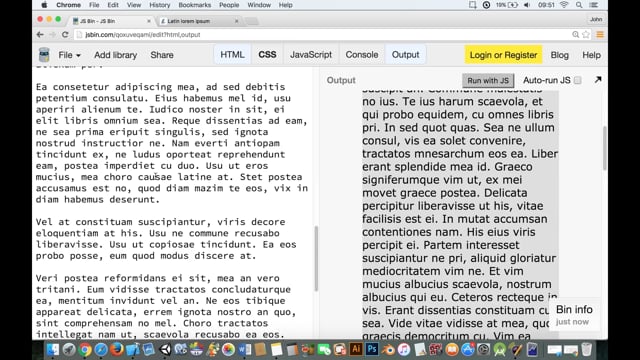
Task: Open the JS Bin Help link
Action: pyautogui.click(x=591, y=55)
